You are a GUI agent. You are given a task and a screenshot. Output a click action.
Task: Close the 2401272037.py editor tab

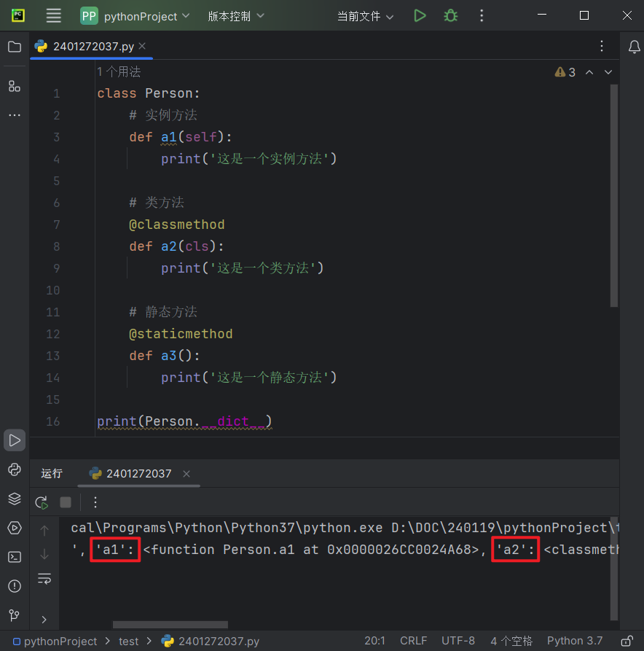[x=142, y=46]
